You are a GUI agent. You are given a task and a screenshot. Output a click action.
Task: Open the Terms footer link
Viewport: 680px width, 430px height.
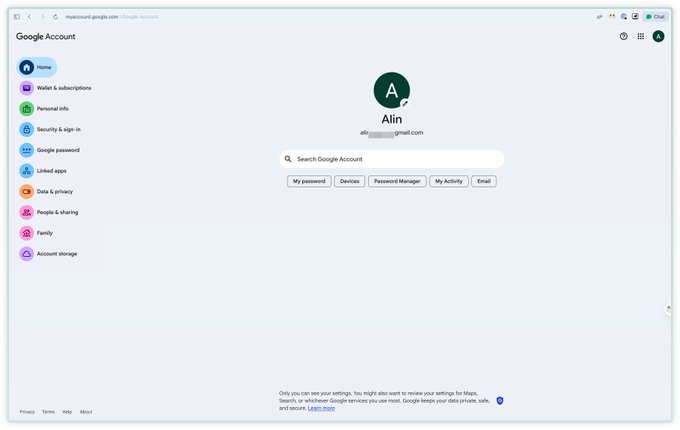point(48,412)
